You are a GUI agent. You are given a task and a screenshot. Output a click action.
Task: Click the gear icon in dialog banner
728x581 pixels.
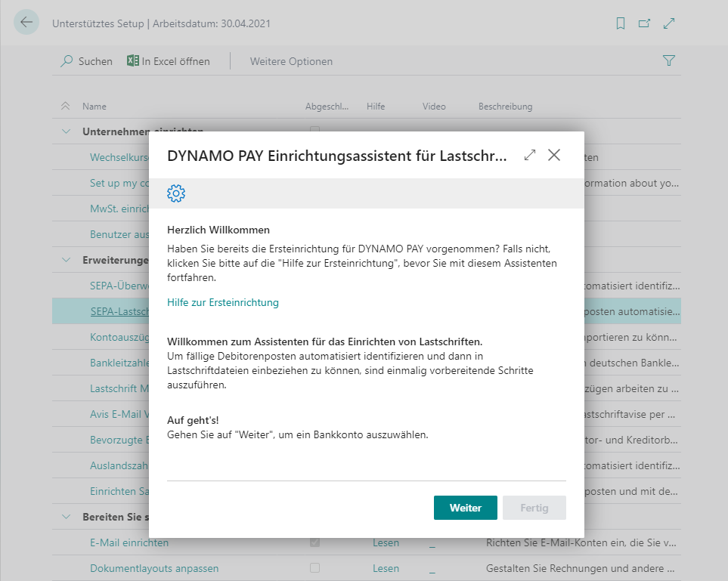(176, 193)
